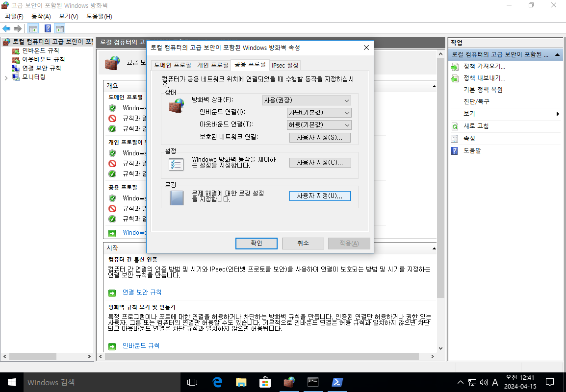Click 아웃바운드 규칙 icon in tree

point(16,59)
